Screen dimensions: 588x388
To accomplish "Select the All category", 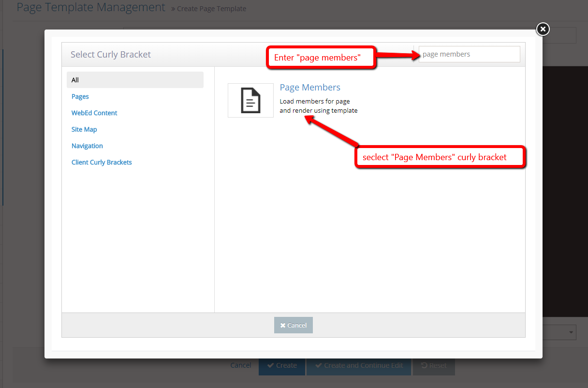I will point(135,80).
